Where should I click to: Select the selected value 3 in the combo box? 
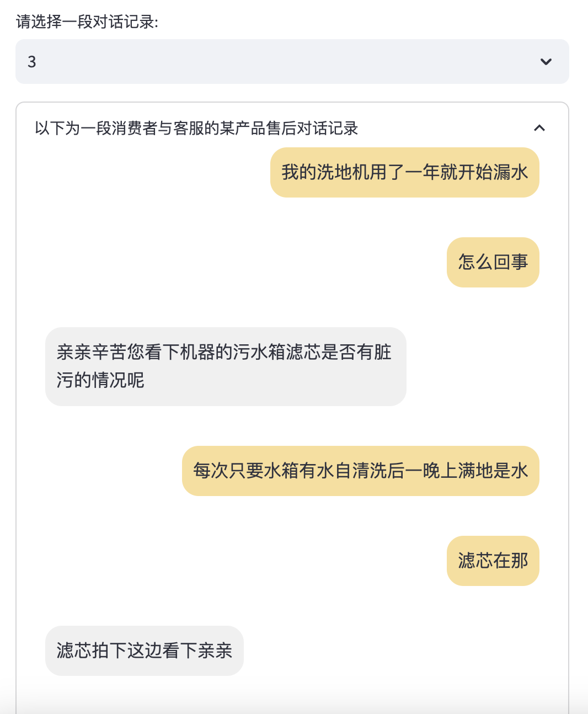click(x=32, y=62)
